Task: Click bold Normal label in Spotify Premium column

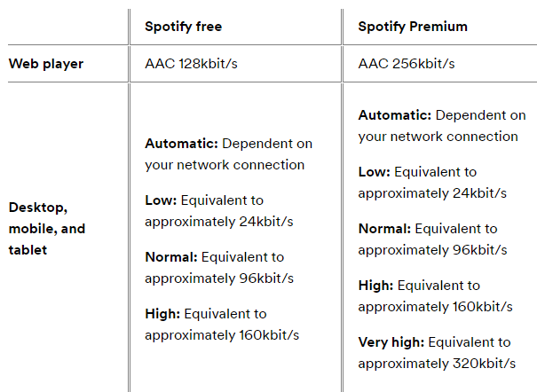Action: coord(384,228)
